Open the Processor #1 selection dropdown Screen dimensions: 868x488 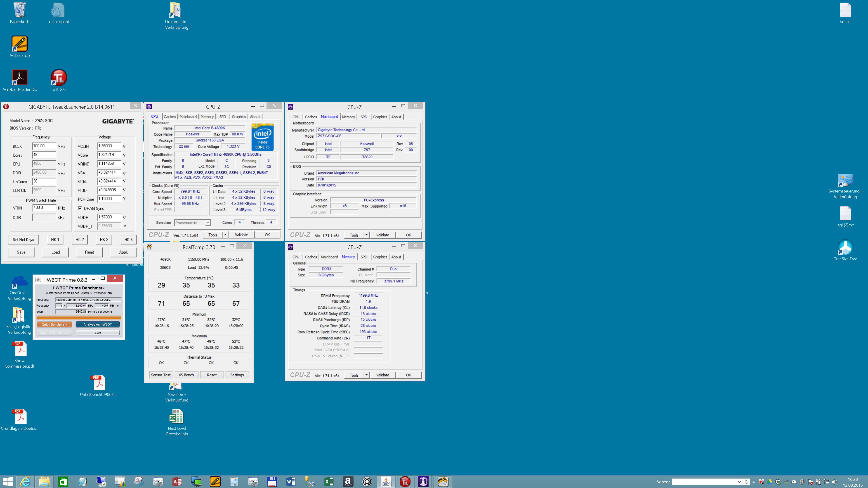tap(192, 223)
